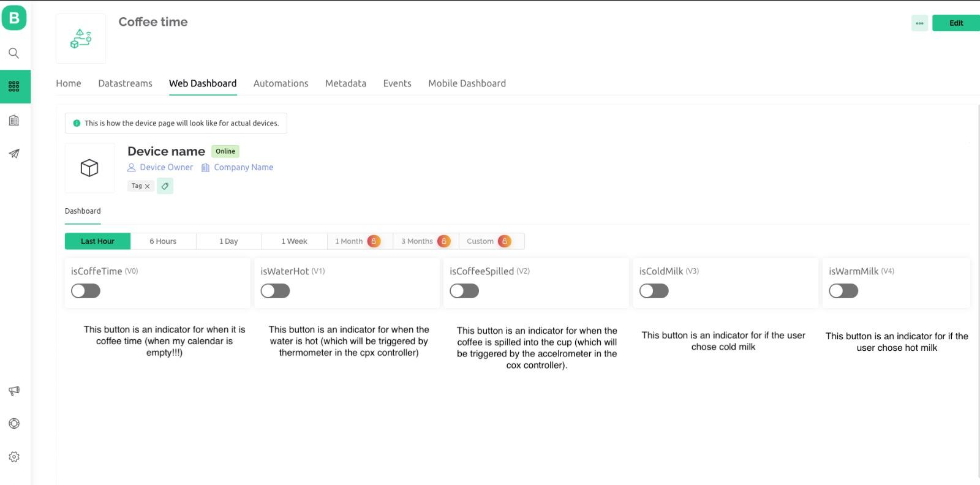Toggle the isColdMilk (V3) switch
This screenshot has width=980, height=485.
point(654,291)
